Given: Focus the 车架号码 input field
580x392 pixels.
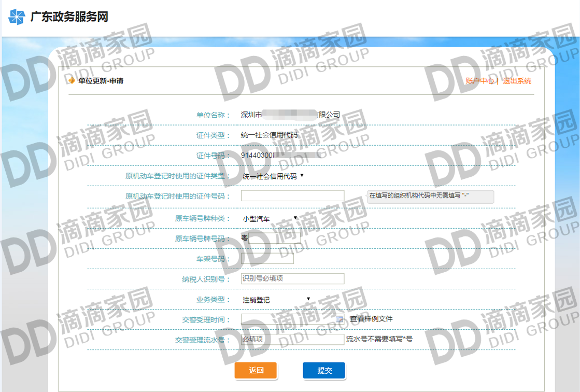Looking at the screenshot, I should click(x=267, y=258).
